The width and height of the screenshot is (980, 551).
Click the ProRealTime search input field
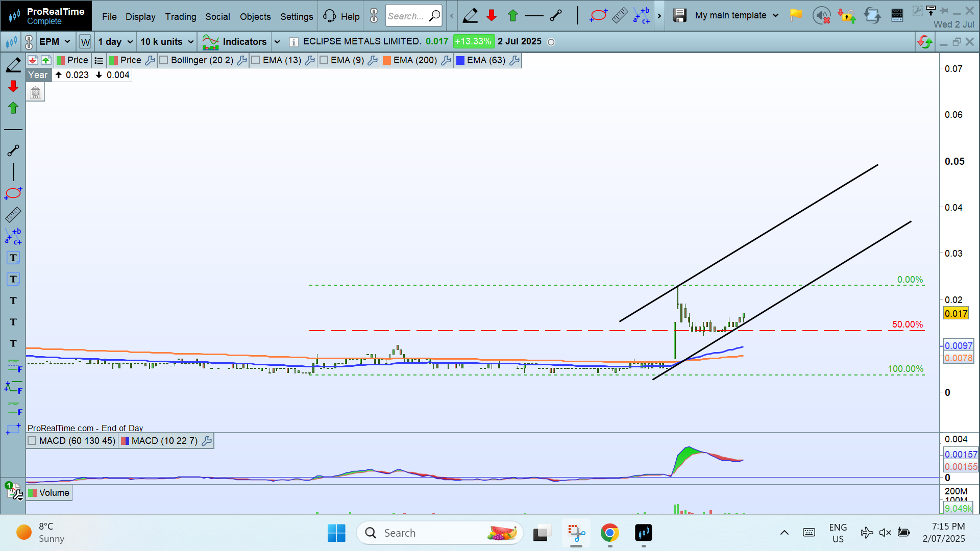coord(413,16)
